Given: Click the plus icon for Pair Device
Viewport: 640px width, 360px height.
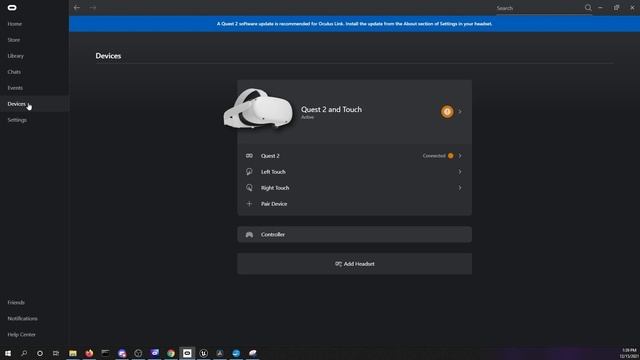Looking at the screenshot, I should 249,204.
